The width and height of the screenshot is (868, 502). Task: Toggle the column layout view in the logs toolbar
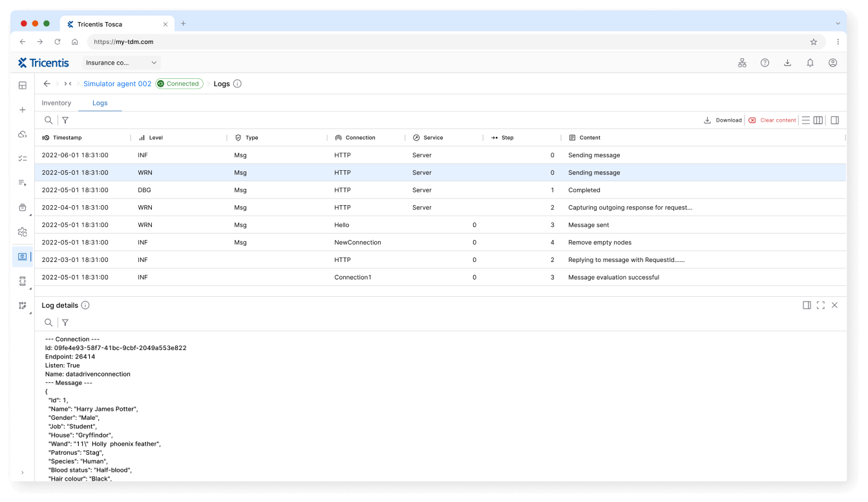coord(818,120)
